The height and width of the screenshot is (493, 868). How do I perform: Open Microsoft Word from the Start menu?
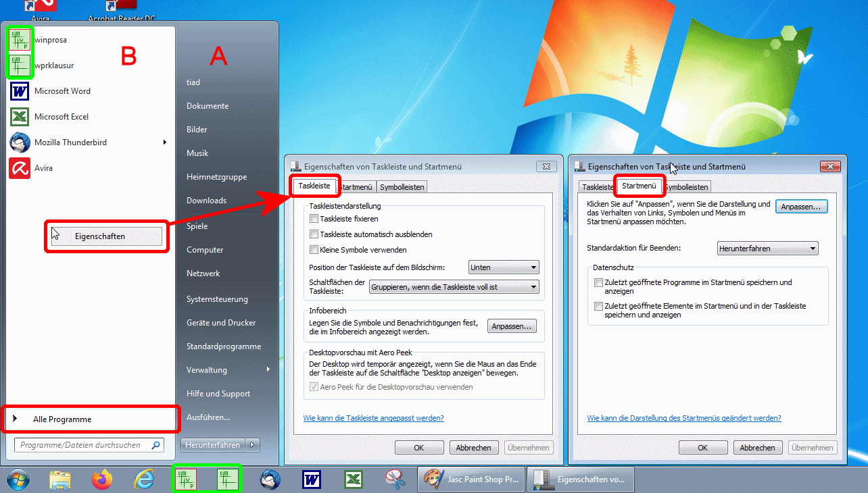click(62, 91)
